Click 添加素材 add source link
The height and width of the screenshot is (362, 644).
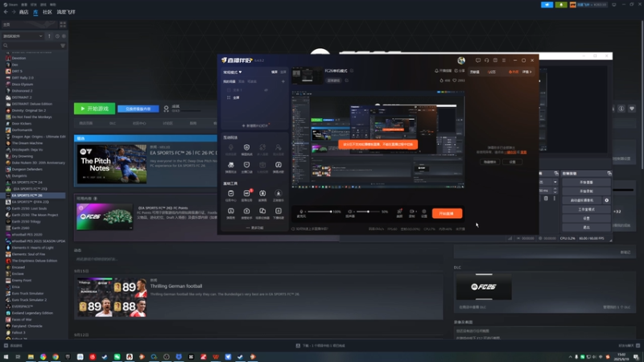pyautogui.click(x=255, y=125)
